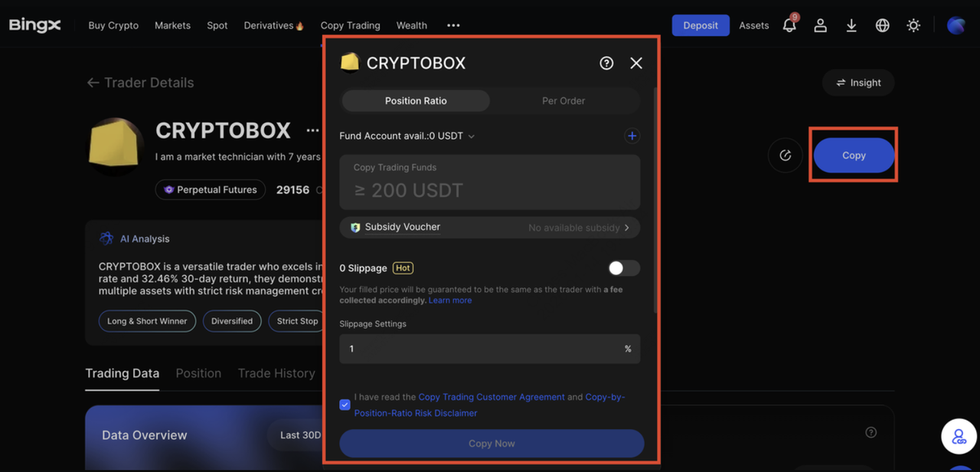Image resolution: width=980 pixels, height=472 pixels.
Task: Click the user profile icon in header
Action: coord(820,25)
